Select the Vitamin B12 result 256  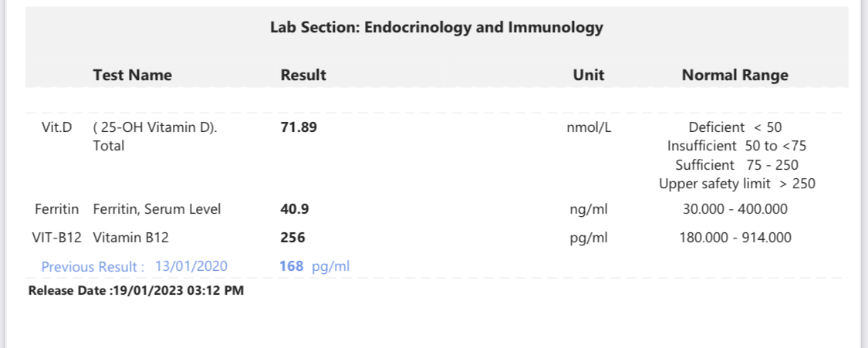coord(292,238)
